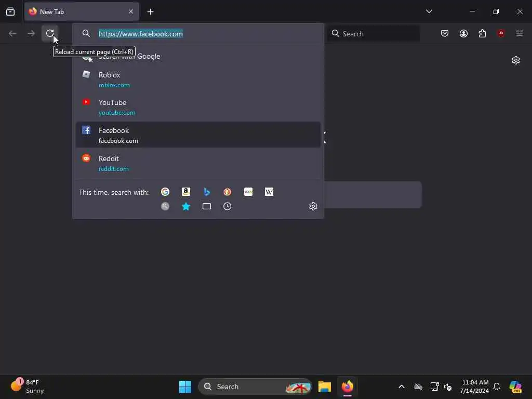532x399 pixels.
Task: Select the New Tab tab
Action: pyautogui.click(x=82, y=11)
